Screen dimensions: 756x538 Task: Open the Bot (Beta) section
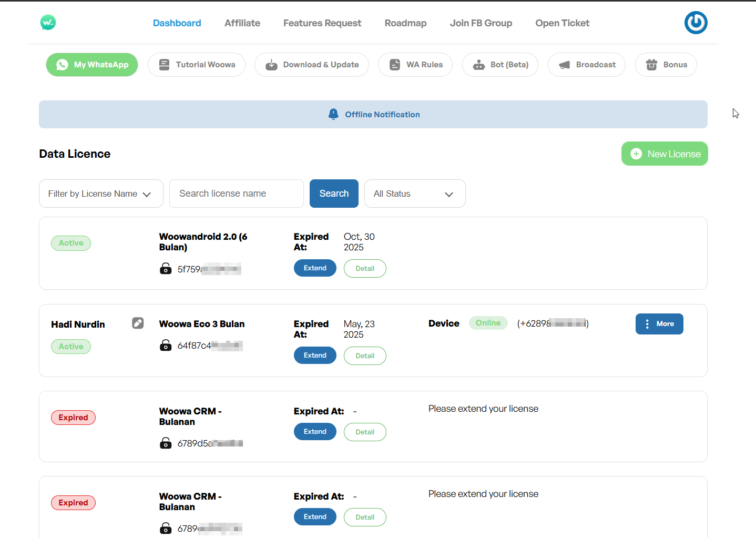(x=500, y=65)
